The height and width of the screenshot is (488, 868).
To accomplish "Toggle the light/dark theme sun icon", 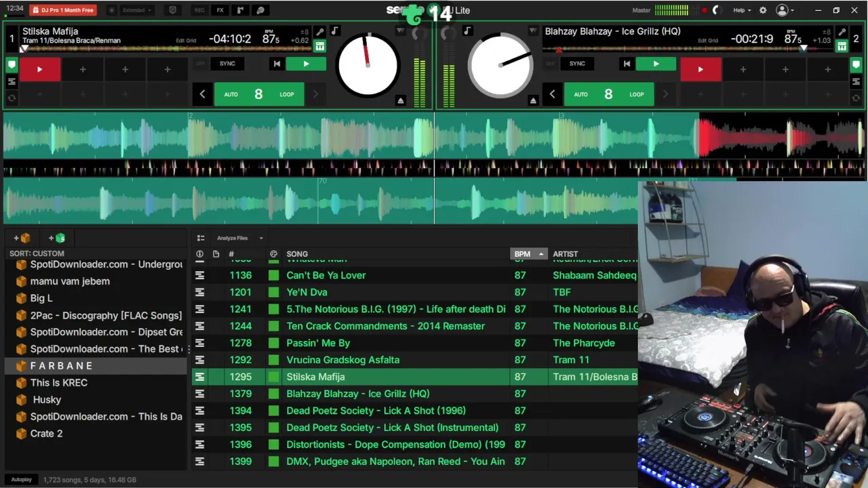I will 112,10.
